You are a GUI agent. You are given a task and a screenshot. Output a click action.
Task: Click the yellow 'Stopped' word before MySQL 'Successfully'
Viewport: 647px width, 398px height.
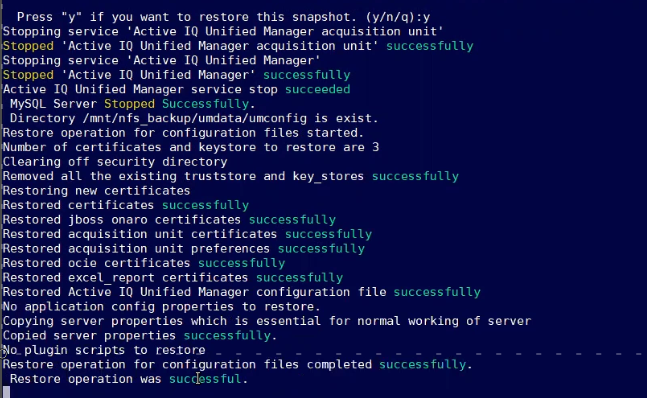pos(129,104)
